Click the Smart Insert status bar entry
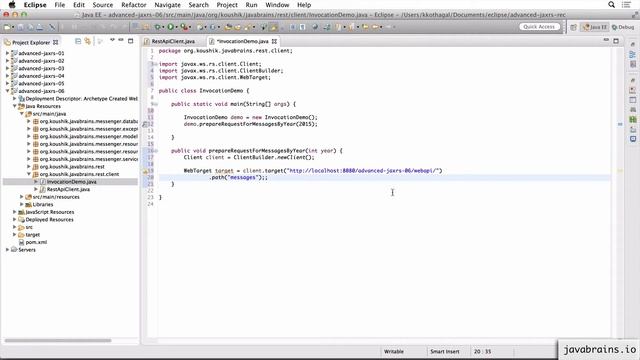This screenshot has width=640, height=360. click(444, 351)
